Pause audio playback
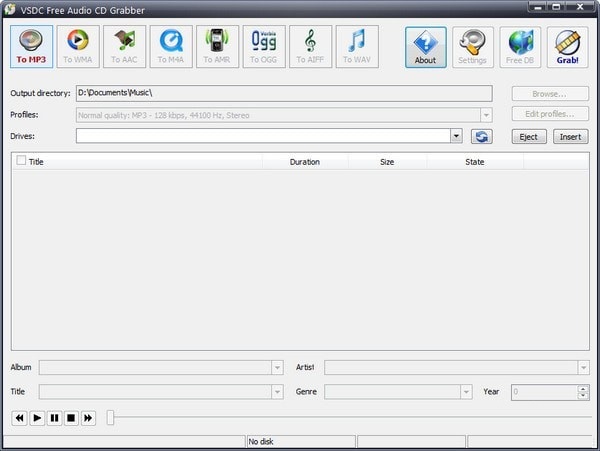Screen dimensions: 600x451 click(x=54, y=418)
